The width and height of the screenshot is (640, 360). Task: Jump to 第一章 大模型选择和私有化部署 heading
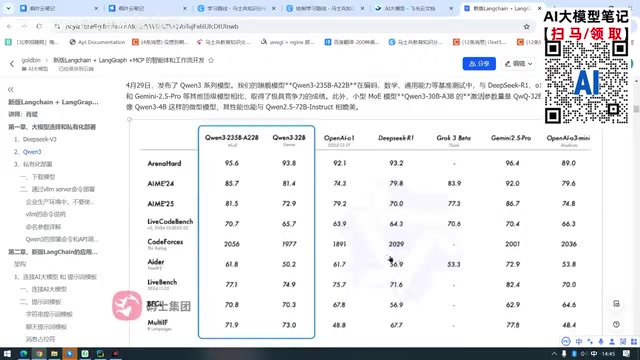pyautogui.click(x=52, y=127)
